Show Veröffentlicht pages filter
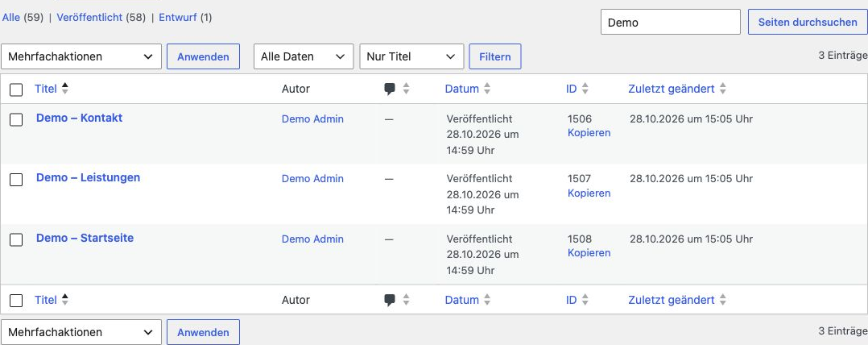The width and height of the screenshot is (868, 345). pyautogui.click(x=89, y=17)
